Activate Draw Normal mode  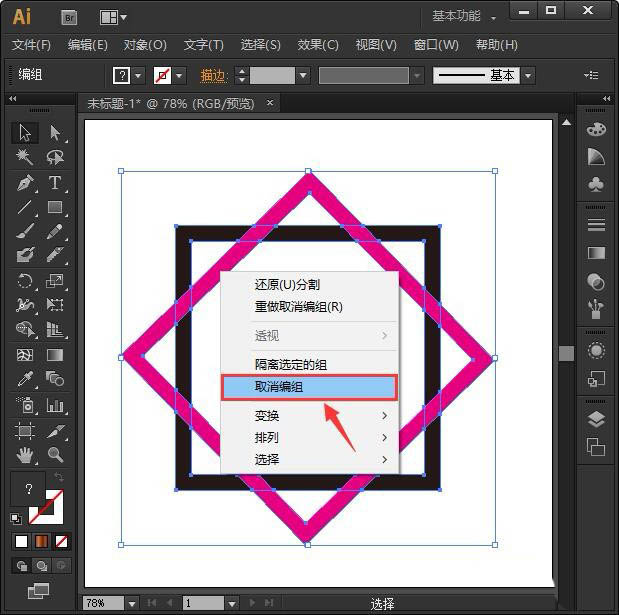pyautogui.click(x=22, y=566)
